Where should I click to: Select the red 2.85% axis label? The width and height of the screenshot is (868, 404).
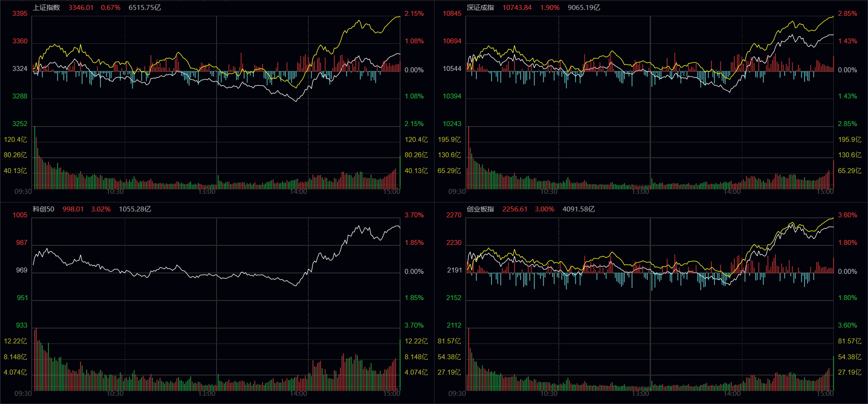848,14
